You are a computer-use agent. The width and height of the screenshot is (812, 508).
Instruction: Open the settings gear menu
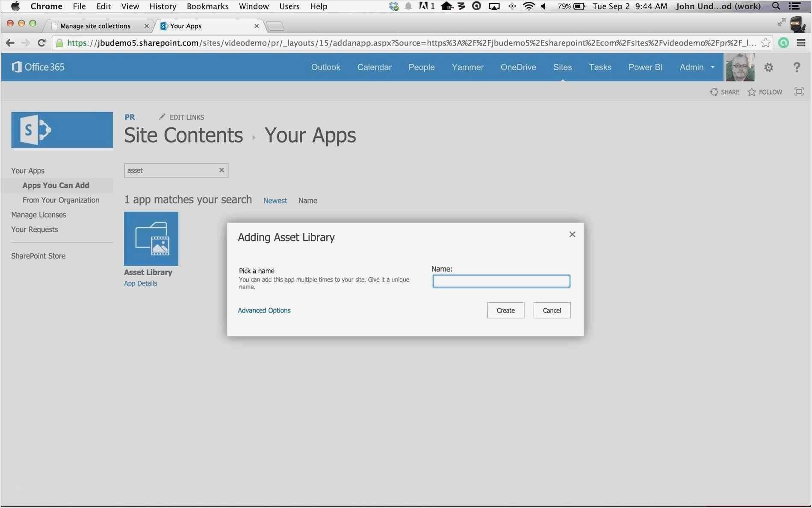click(768, 67)
